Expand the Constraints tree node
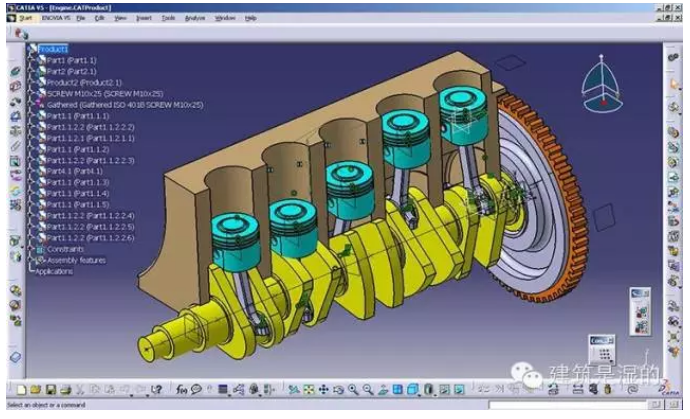Screen dimensions: 690x419 pos(31,249)
